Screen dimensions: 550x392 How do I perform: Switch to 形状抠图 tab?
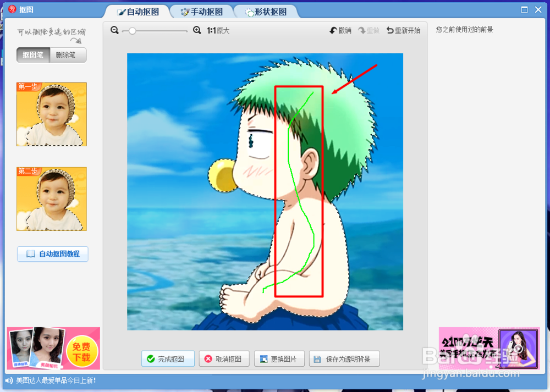pos(266,12)
